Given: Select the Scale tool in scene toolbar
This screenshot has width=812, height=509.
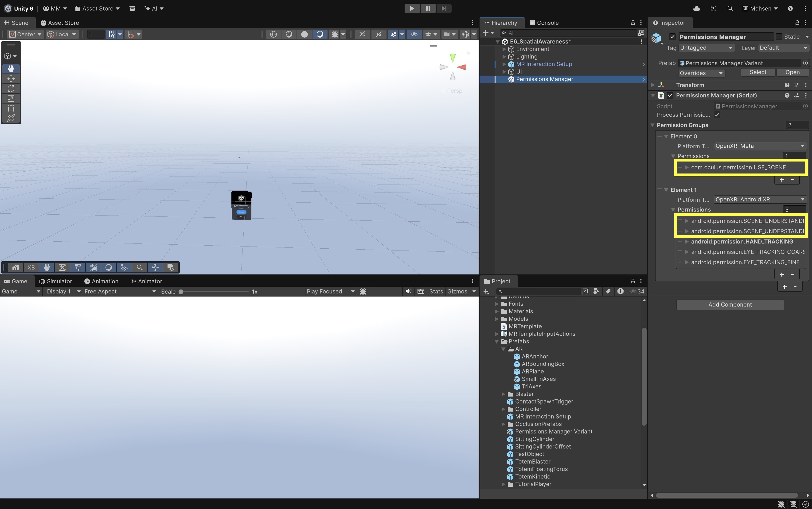Looking at the screenshot, I should 11,98.
